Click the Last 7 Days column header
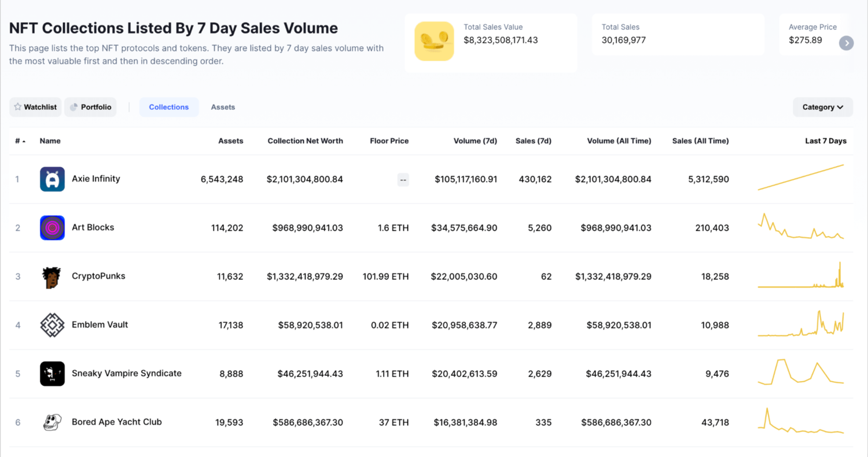 point(826,141)
